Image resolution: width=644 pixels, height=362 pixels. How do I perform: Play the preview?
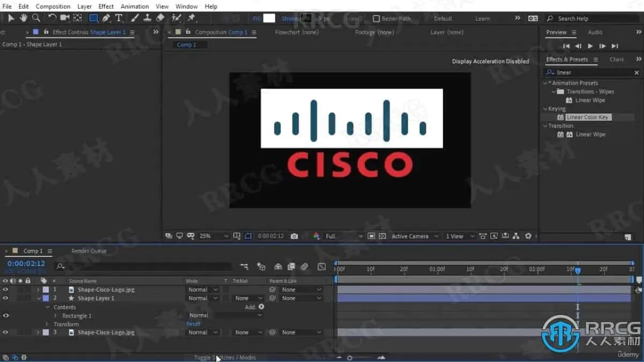[x=590, y=46]
